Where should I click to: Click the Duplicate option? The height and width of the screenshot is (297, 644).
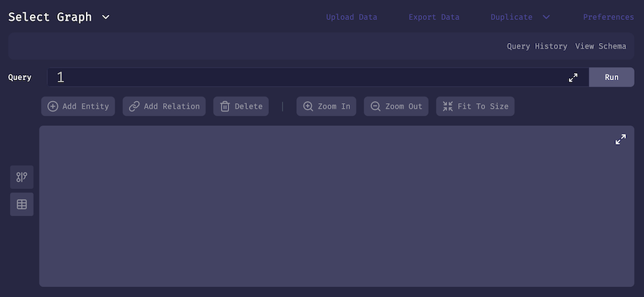click(x=512, y=17)
